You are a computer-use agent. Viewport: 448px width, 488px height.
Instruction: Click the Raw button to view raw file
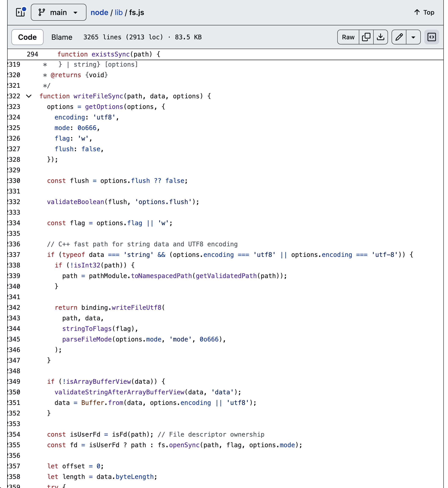coord(348,37)
